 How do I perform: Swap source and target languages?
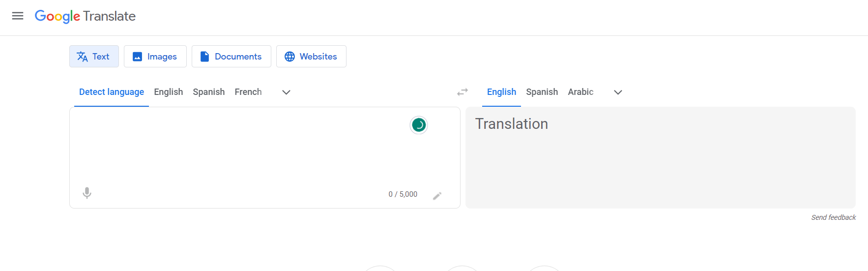coord(463,92)
